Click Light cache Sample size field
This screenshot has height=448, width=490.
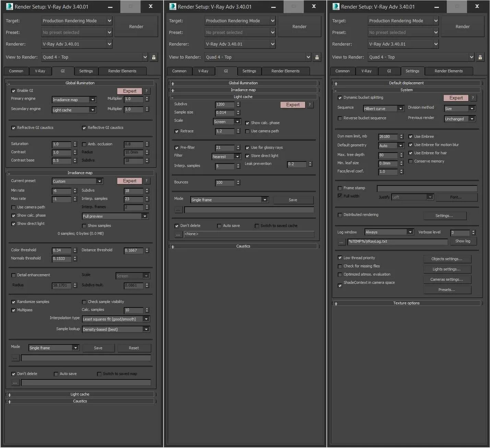pyautogui.click(x=225, y=113)
